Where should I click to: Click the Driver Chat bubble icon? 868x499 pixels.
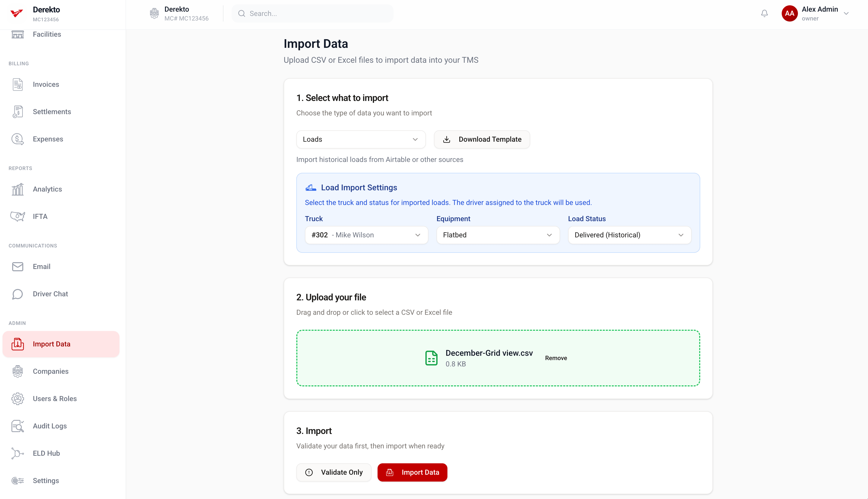17,294
